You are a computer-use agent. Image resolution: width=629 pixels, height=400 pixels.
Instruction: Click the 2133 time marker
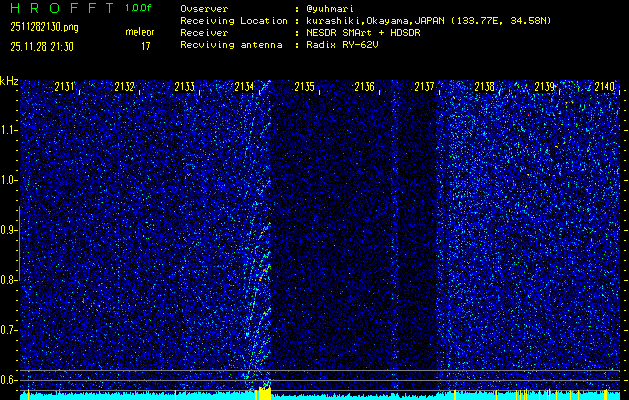(x=185, y=87)
